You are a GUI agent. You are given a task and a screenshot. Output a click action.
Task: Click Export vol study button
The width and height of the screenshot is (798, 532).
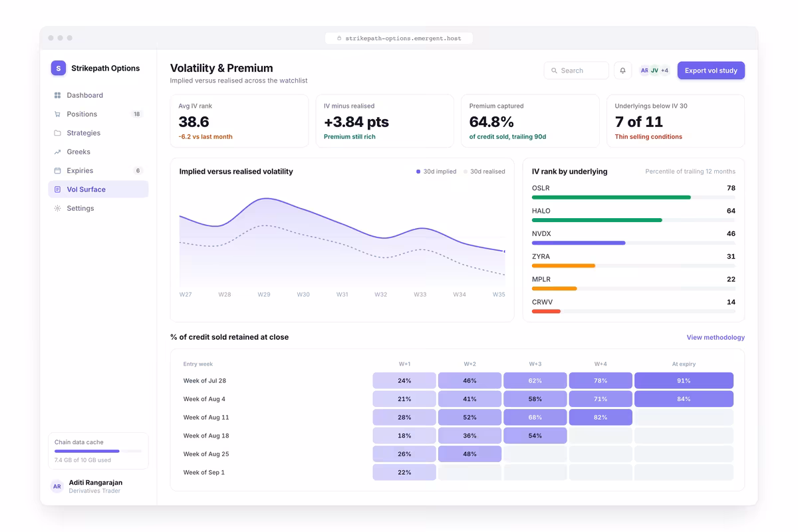pos(711,70)
